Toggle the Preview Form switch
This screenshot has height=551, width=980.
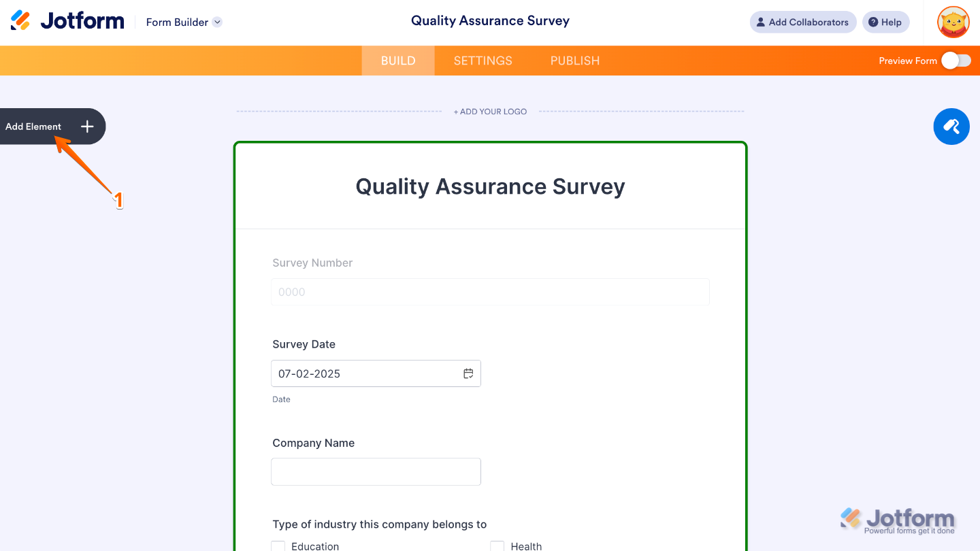coord(955,61)
